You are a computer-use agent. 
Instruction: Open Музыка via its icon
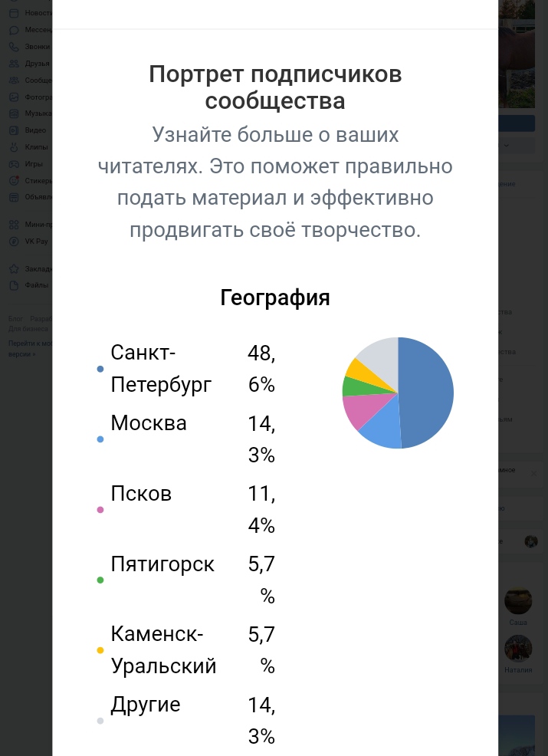[14, 113]
